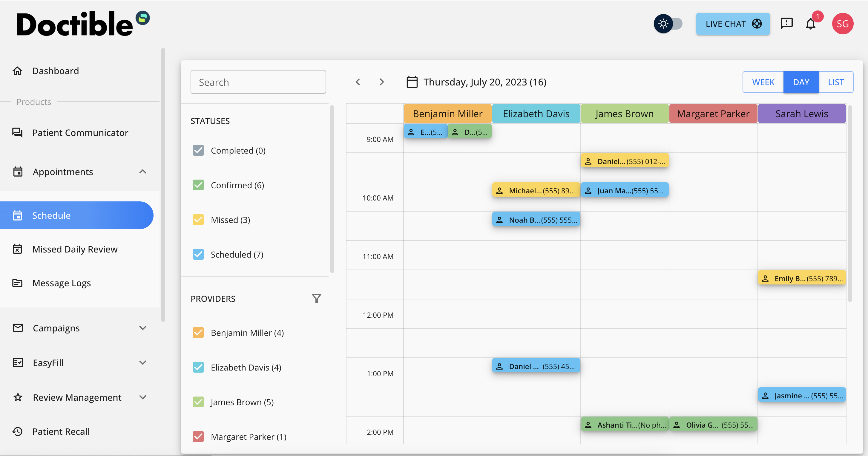Viewport: 868px width, 456px height.
Task: Click the calendar icon beside the date
Action: click(x=412, y=82)
